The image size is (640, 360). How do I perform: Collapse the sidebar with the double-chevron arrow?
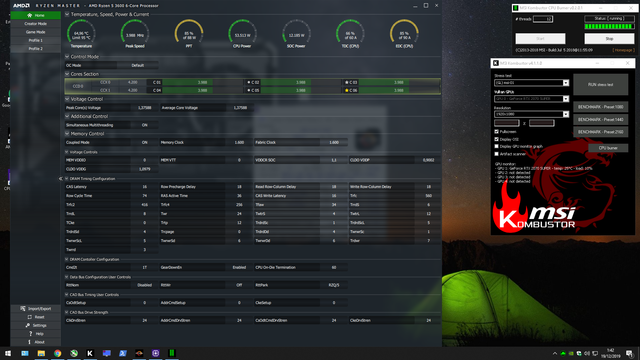pos(60,179)
